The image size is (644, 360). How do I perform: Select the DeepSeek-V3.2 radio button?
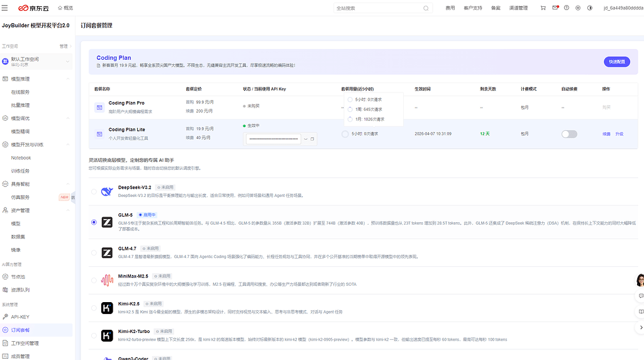94,191
